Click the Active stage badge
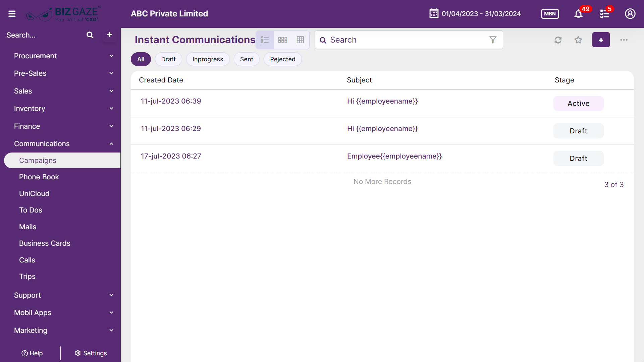Screen dimensions: 644x362 point(578,103)
